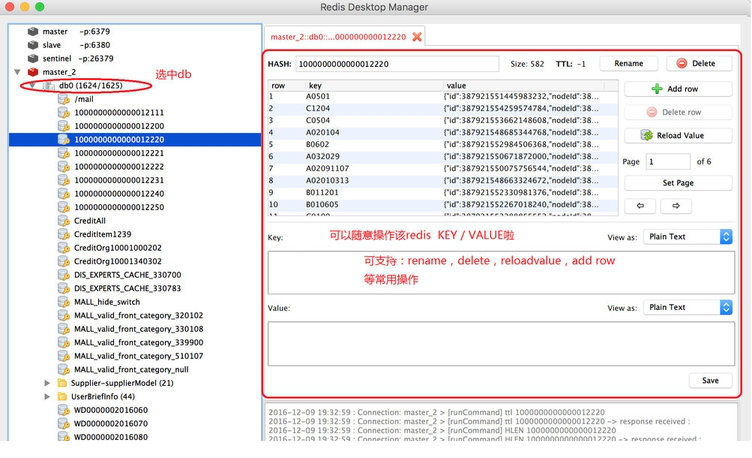The height and width of the screenshot is (458, 752).
Task: Click the folder icon for UserBriefInfo
Action: pos(62,396)
